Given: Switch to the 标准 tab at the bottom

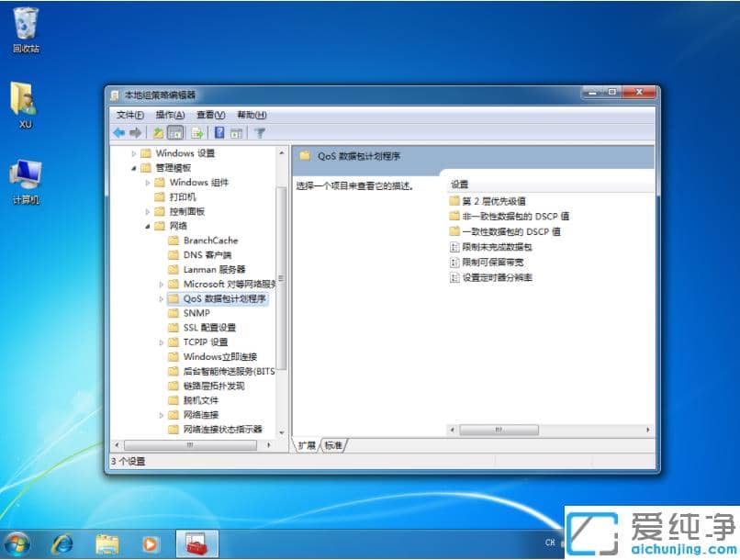Looking at the screenshot, I should click(x=334, y=443).
